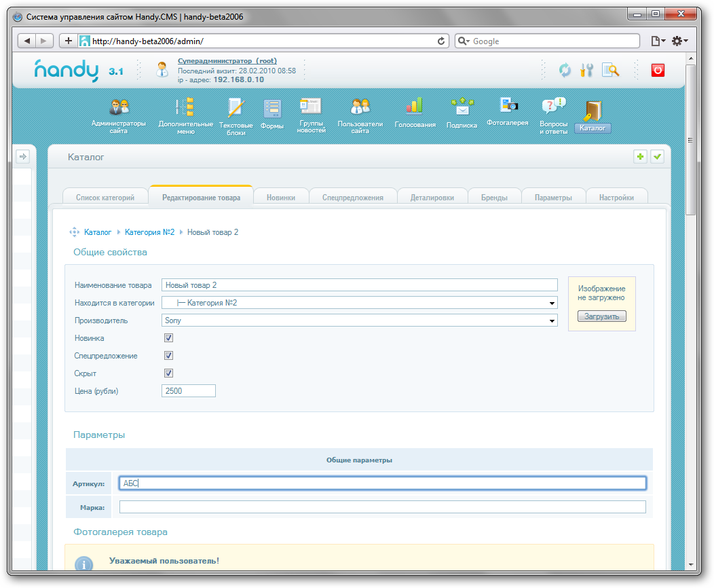714x588 pixels.
Task: Click the Категория №2 breadcrumb link
Action: 149,232
